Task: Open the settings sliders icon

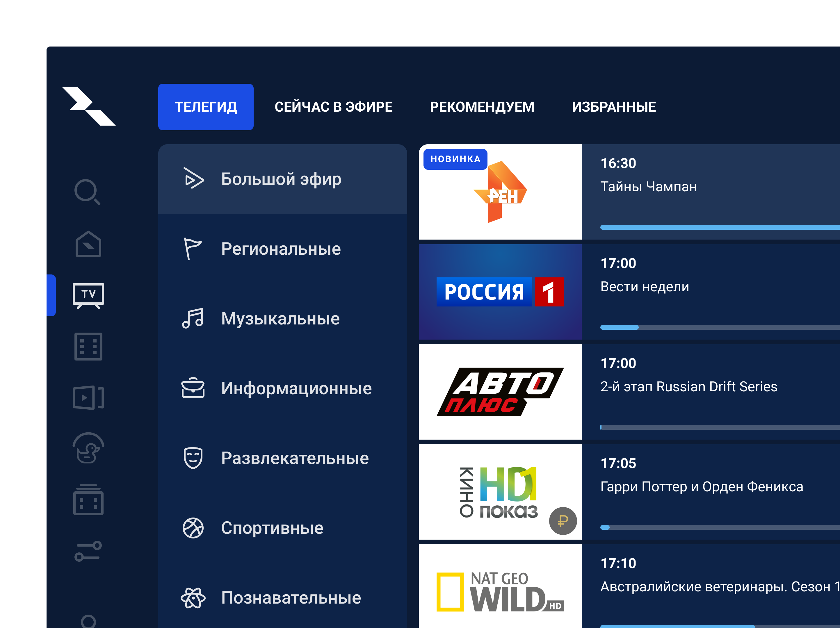Action: click(x=88, y=551)
